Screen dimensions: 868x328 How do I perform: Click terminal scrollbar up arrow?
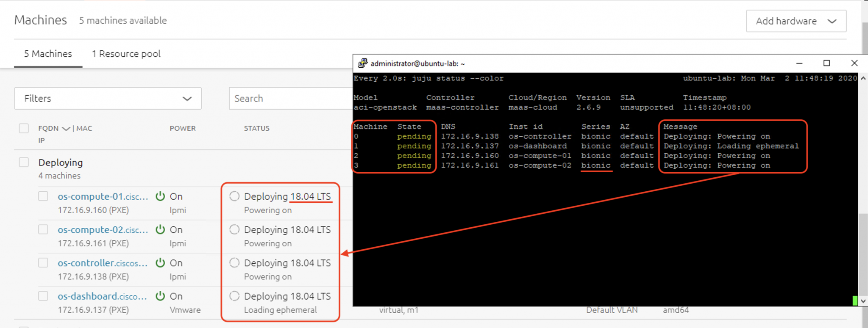863,78
